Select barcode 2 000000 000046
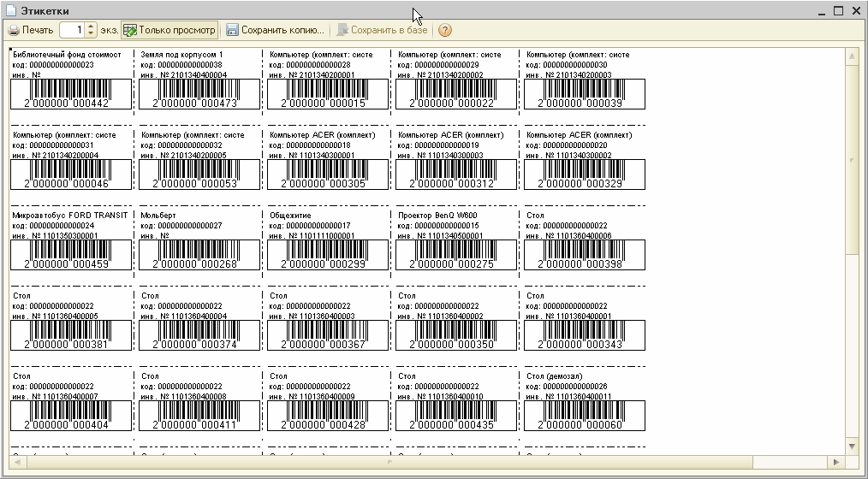Viewport: 868px width, 479px height. pyautogui.click(x=71, y=174)
